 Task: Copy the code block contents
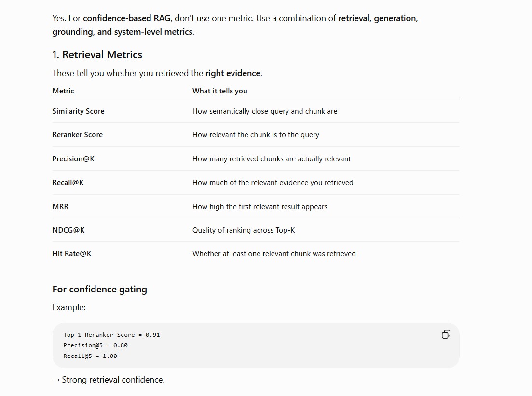pos(446,334)
